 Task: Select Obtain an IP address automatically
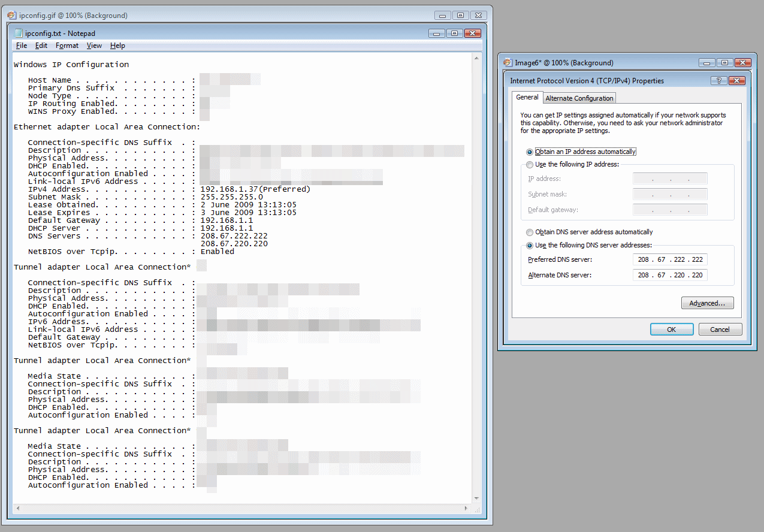530,152
